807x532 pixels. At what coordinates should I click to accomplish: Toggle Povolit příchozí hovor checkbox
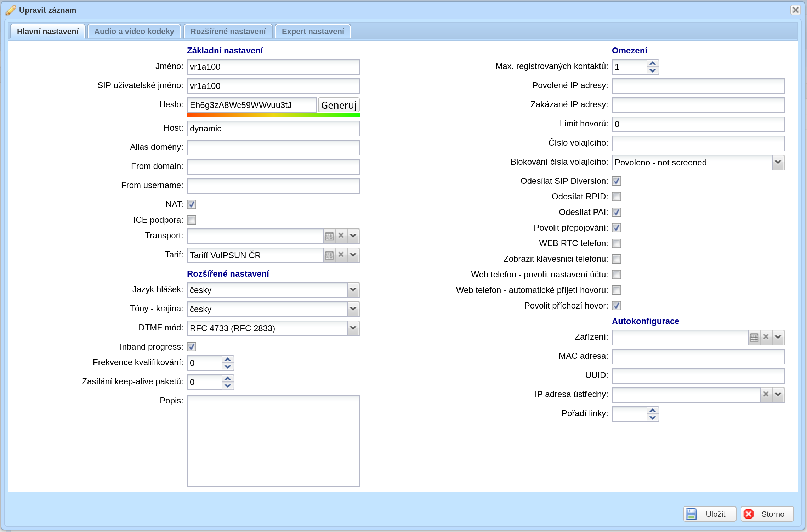point(616,306)
